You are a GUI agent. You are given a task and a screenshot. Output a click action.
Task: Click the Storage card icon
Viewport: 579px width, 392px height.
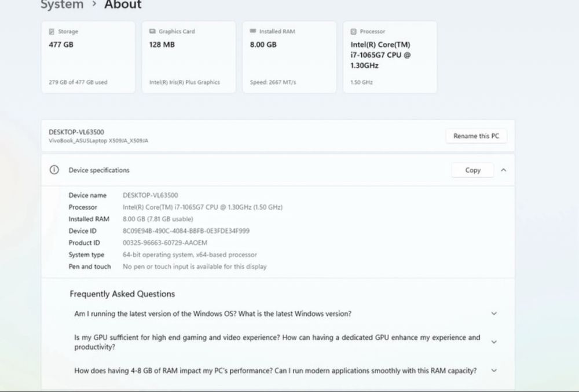52,32
